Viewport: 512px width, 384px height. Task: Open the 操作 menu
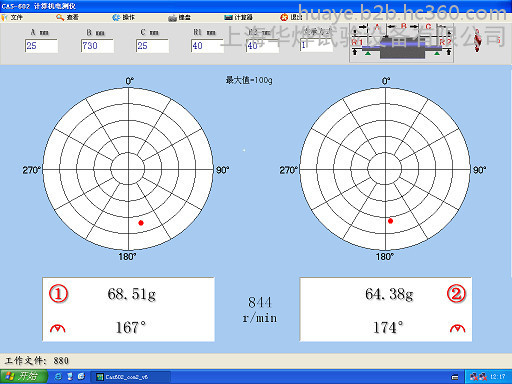click(124, 17)
